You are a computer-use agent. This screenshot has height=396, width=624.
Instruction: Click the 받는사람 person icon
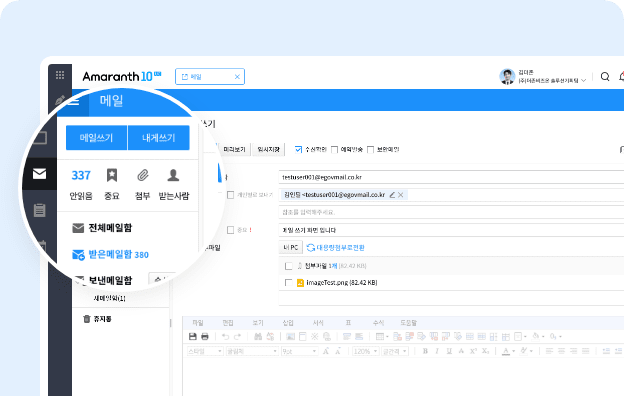(173, 175)
